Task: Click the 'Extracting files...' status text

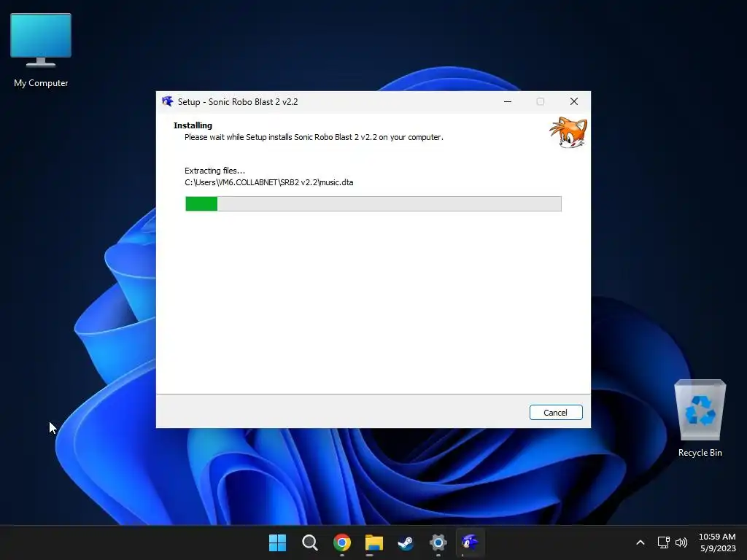Action: (215, 171)
